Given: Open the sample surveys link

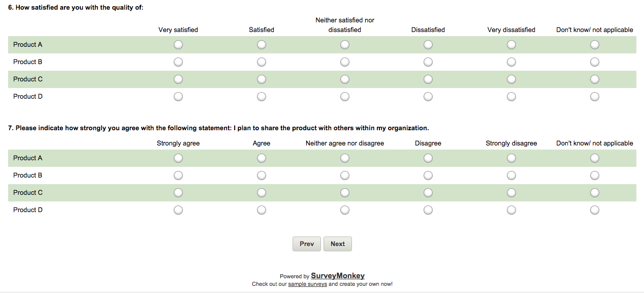Looking at the screenshot, I should click(x=307, y=284).
